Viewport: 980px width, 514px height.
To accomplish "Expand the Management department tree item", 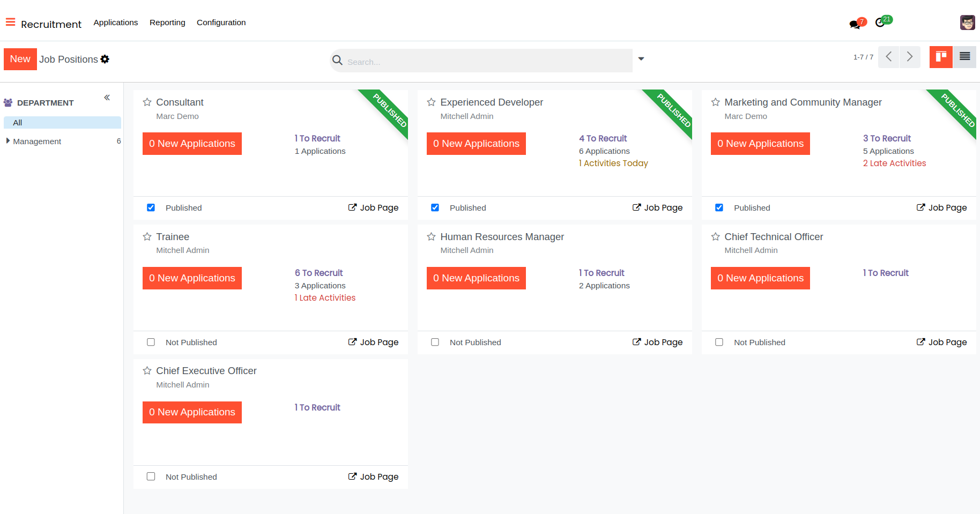I will [8, 141].
